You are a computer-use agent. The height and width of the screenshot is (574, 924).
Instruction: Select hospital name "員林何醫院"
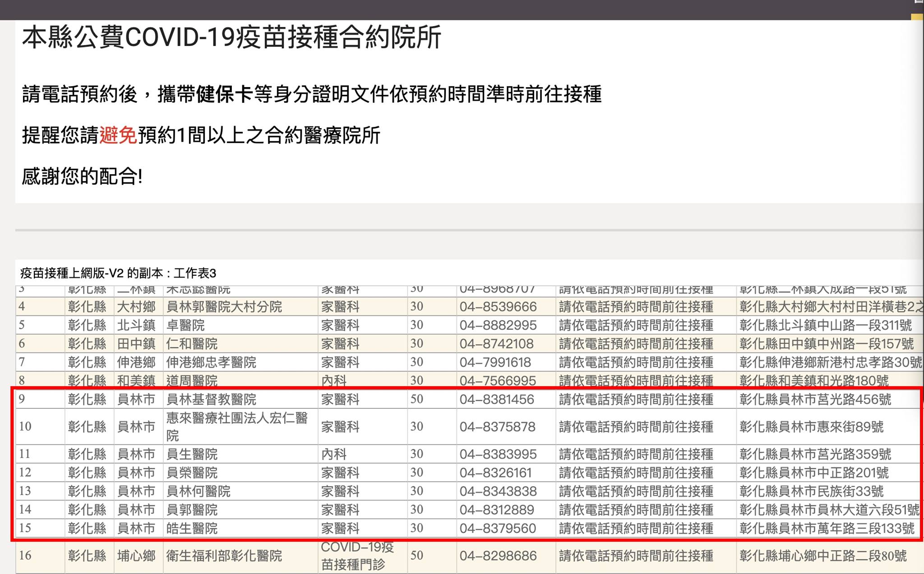click(199, 491)
